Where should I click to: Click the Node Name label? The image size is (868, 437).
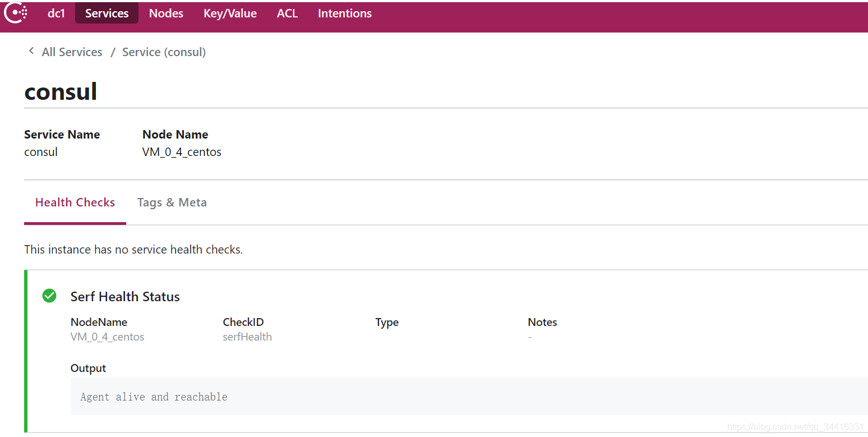click(175, 135)
